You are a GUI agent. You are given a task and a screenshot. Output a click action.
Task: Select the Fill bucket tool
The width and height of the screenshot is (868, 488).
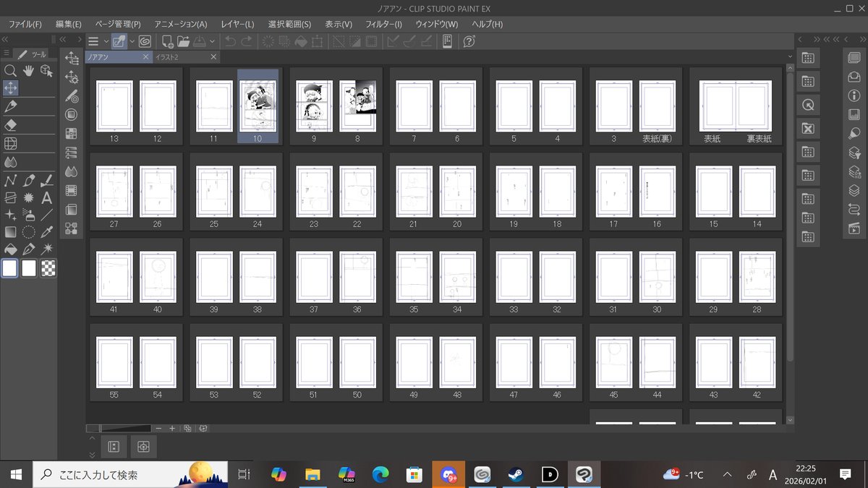pyautogui.click(x=10, y=249)
